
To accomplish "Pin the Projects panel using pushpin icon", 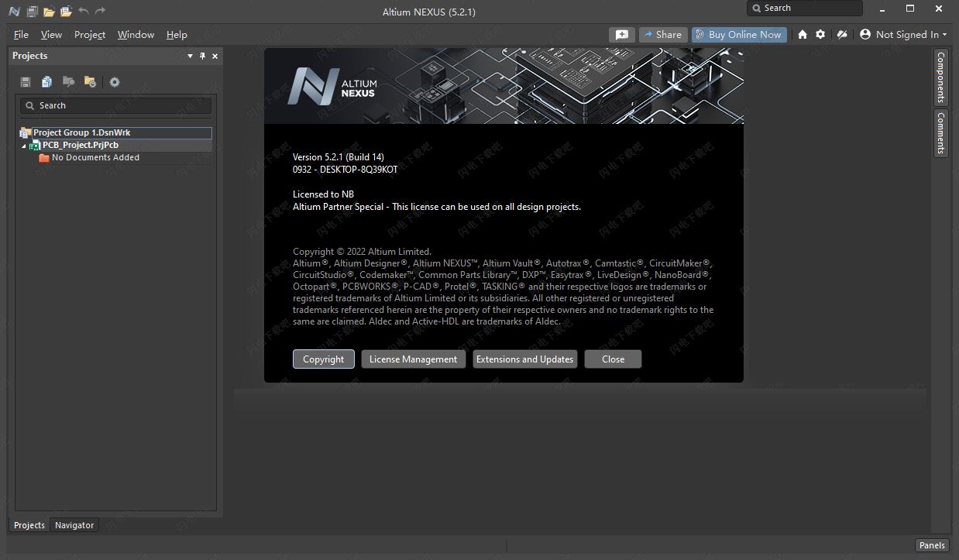I will pyautogui.click(x=203, y=56).
